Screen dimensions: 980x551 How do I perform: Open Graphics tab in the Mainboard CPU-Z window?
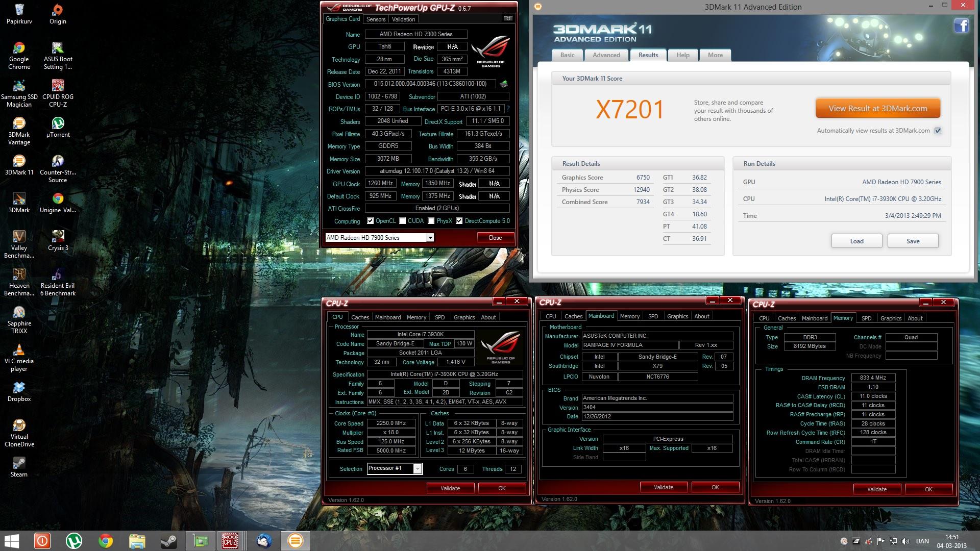pos(677,316)
